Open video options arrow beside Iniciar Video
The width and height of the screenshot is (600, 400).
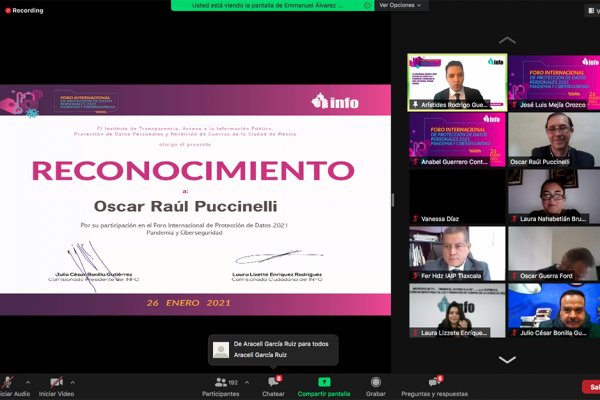click(x=73, y=382)
